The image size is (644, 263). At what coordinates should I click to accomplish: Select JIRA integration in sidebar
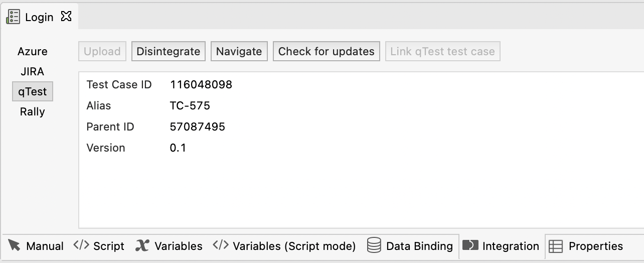click(x=33, y=71)
